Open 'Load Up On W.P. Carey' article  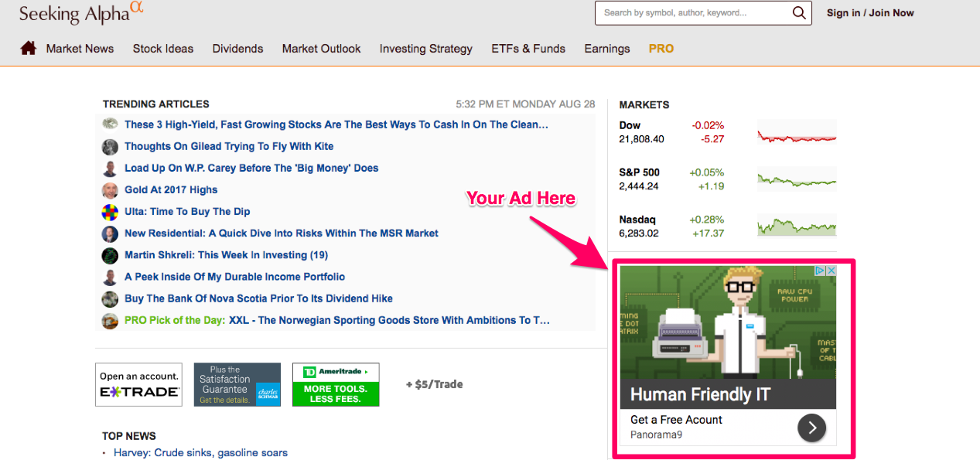tap(251, 168)
